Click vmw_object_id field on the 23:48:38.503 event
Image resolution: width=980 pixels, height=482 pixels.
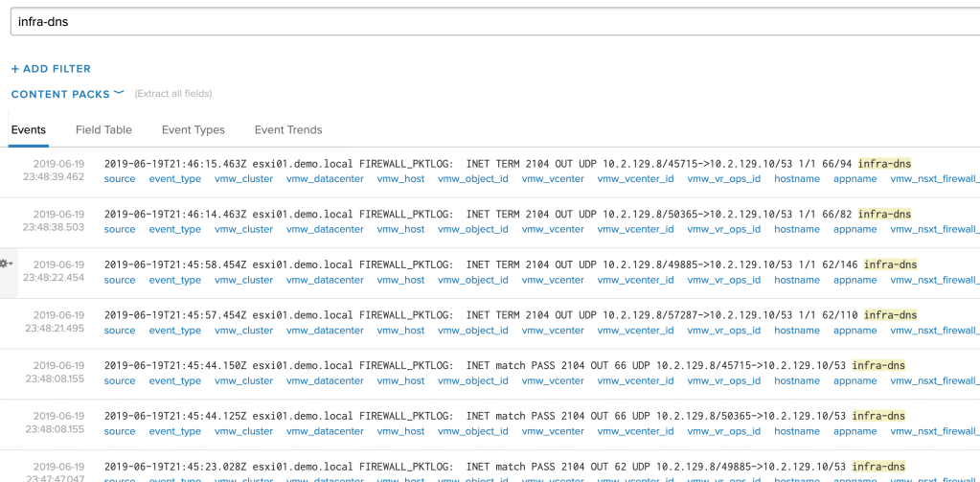[473, 230]
